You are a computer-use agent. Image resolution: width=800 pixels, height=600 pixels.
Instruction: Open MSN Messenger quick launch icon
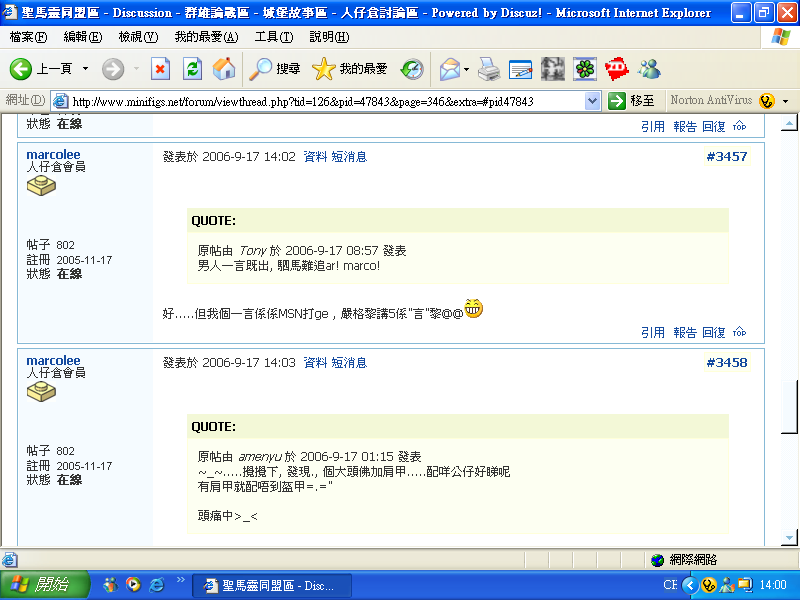(110, 585)
